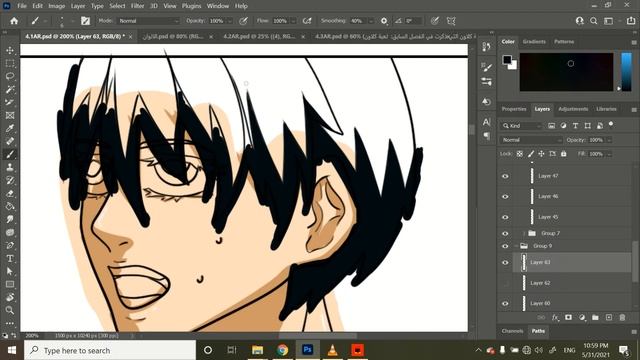The image size is (640, 360).
Task: Open smoothing options gear
Action: pos(384,21)
